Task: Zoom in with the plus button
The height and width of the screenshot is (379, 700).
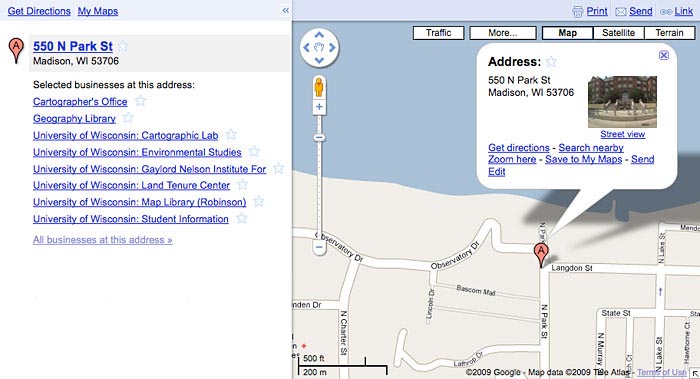Action: (319, 107)
